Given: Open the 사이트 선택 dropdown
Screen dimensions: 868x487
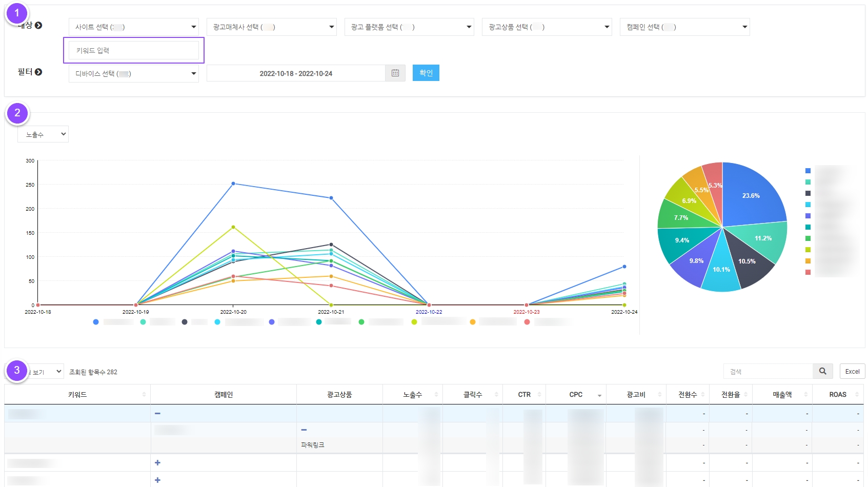Looking at the screenshot, I should pyautogui.click(x=133, y=27).
